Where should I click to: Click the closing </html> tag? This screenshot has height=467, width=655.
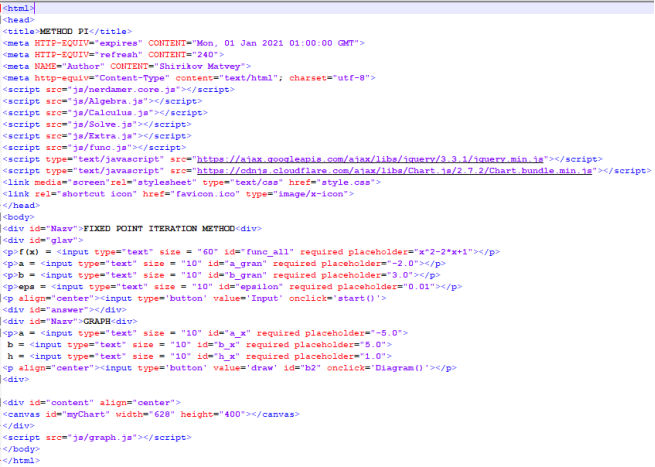tap(21, 461)
